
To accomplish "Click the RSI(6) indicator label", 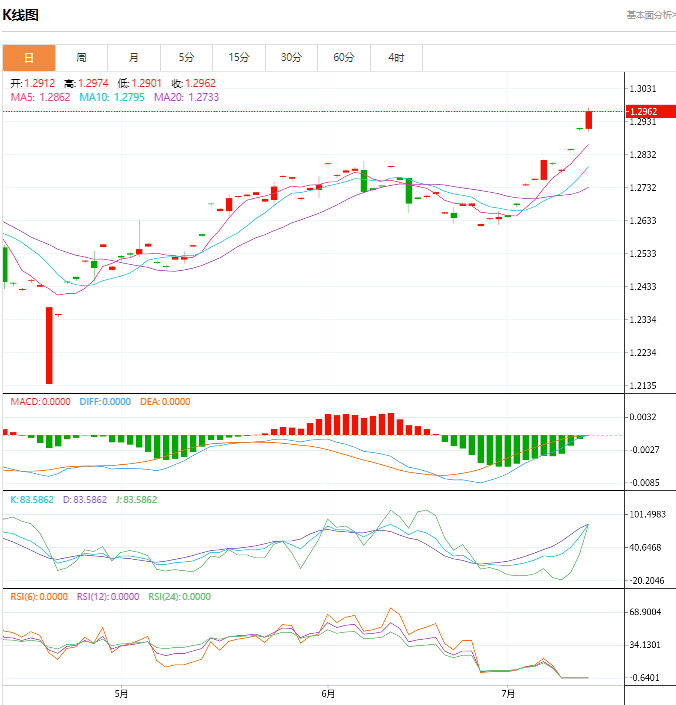I will click(x=39, y=596).
